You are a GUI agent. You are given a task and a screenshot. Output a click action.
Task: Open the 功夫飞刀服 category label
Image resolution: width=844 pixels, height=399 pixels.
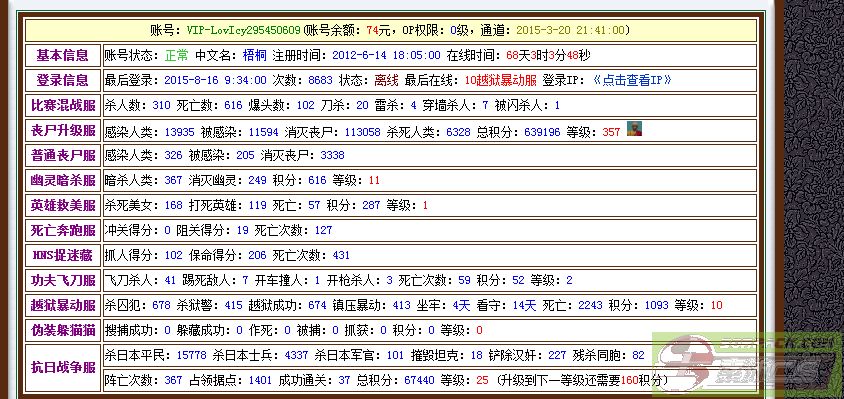tap(62, 280)
